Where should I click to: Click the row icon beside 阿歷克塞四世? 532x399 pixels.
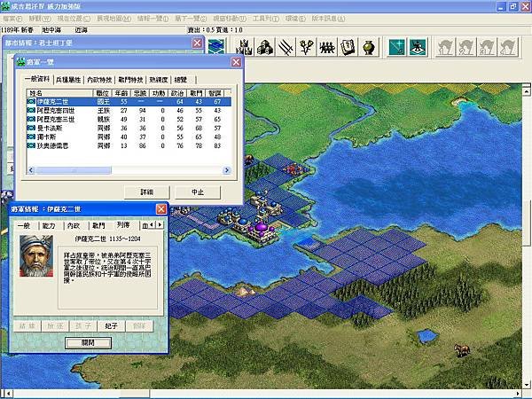tap(31, 110)
